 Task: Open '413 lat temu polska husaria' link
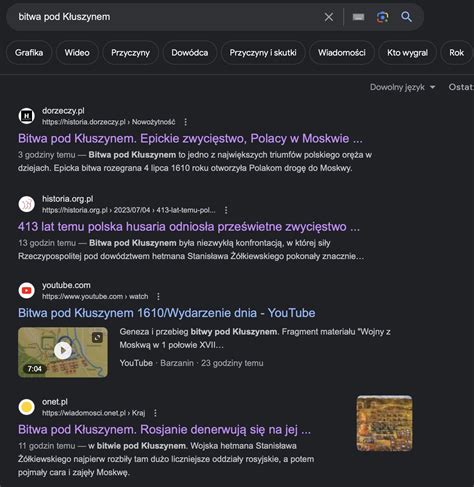[x=189, y=227]
